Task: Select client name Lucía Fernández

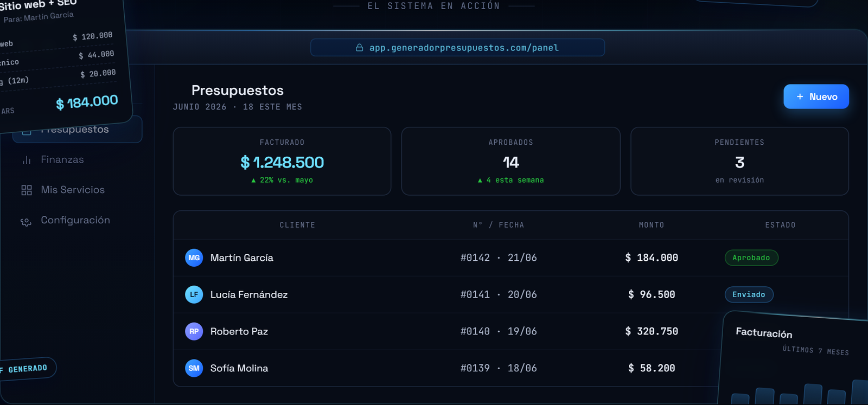Action: (x=249, y=294)
